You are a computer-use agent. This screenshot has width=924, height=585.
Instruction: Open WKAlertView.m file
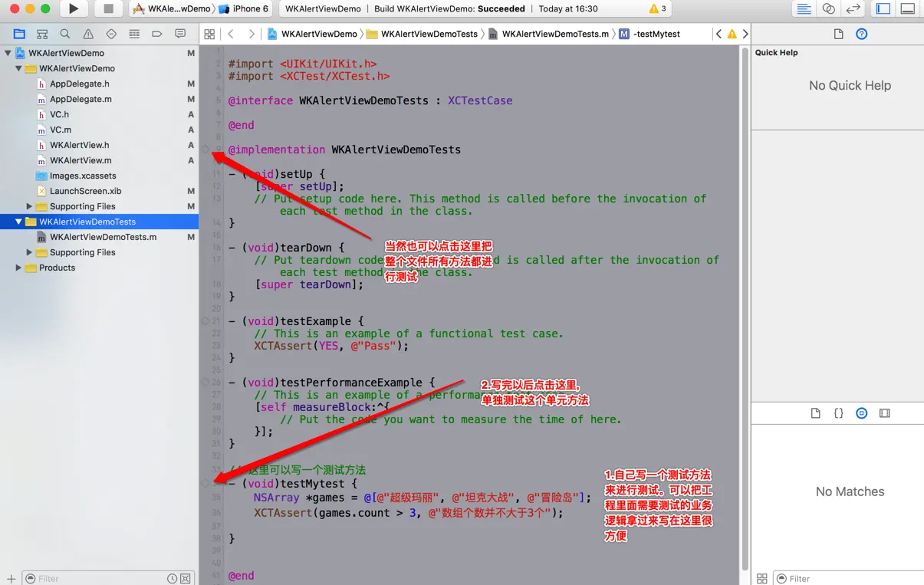point(81,160)
